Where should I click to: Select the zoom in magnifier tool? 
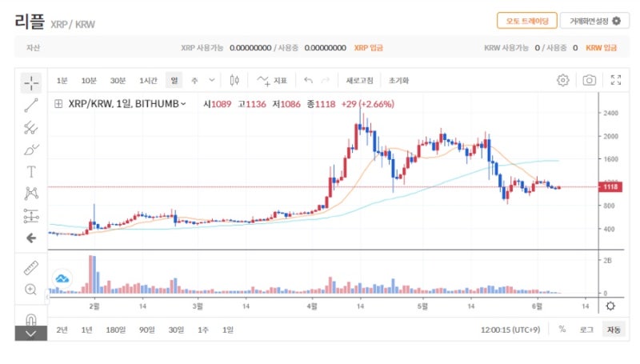click(x=31, y=290)
